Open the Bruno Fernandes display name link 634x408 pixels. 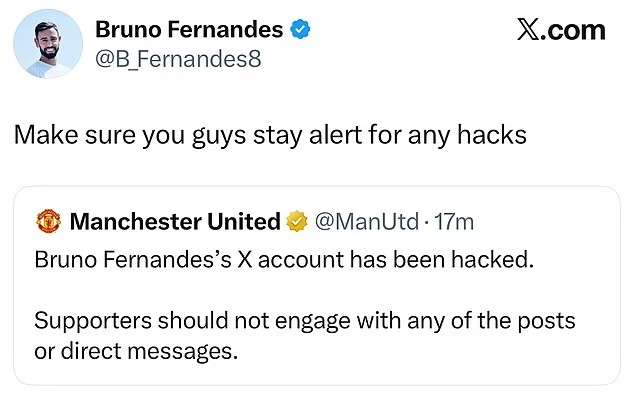point(189,30)
